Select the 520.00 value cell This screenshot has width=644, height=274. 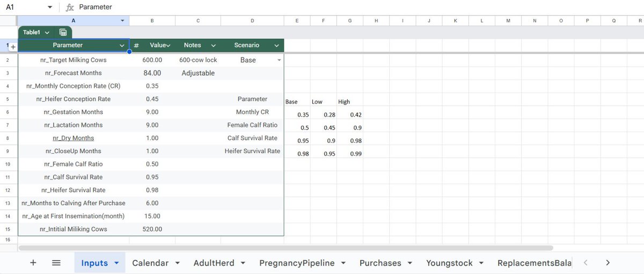point(152,229)
